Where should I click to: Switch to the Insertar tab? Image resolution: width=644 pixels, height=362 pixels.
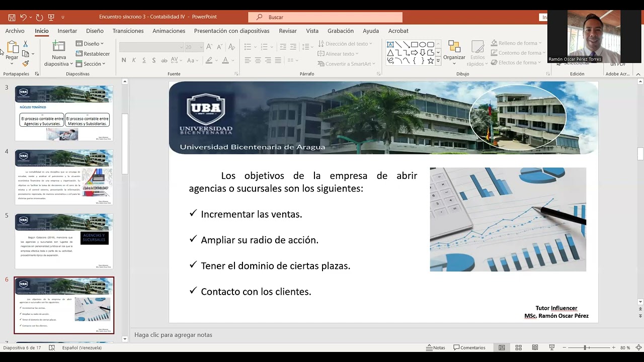coord(67,31)
